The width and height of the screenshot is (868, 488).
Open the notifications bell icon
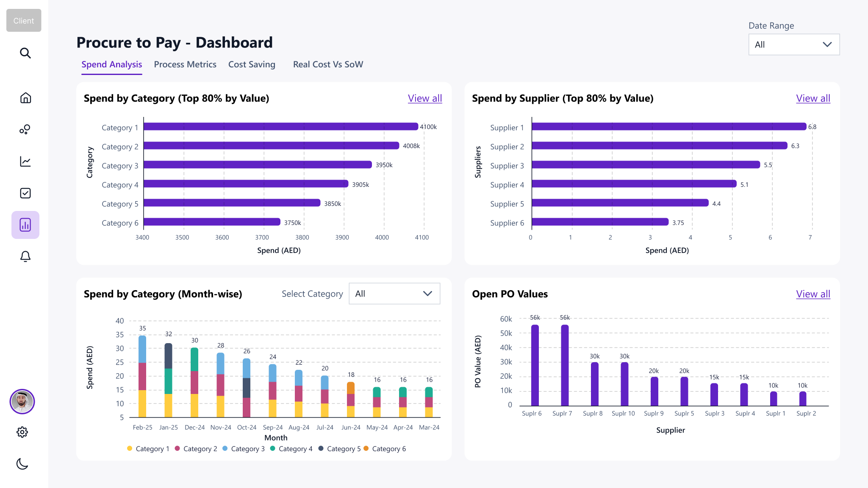(x=25, y=256)
